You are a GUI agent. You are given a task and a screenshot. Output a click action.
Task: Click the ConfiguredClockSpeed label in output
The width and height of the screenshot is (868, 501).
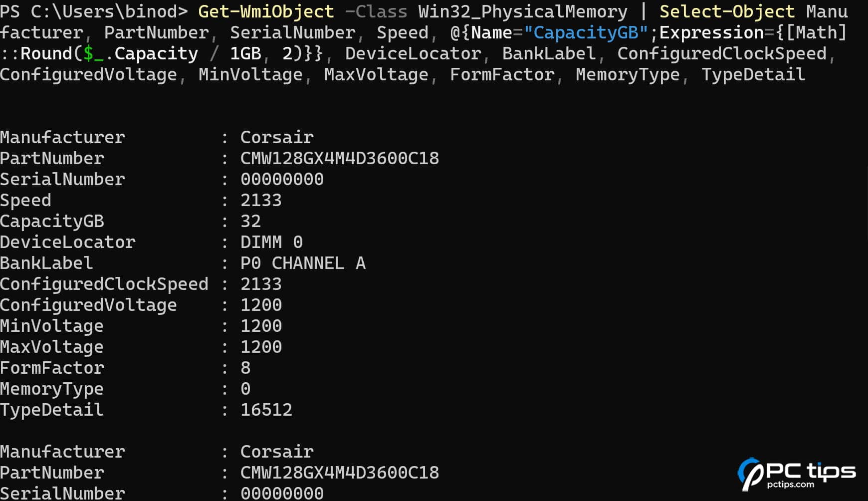(x=104, y=284)
